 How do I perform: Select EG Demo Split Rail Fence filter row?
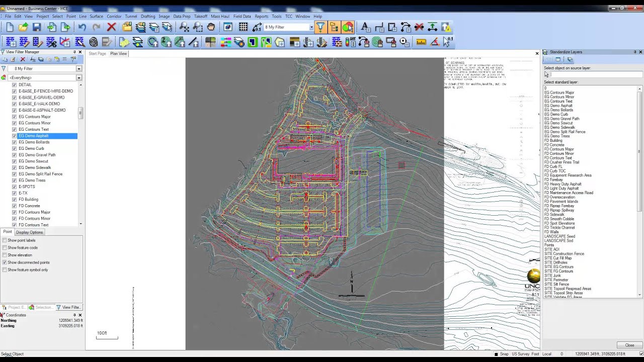(x=41, y=174)
